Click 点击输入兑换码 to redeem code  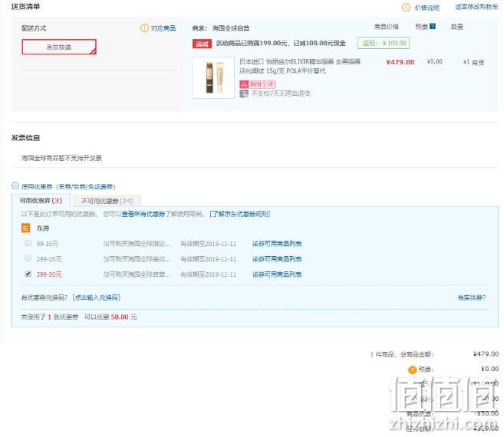tap(97, 297)
